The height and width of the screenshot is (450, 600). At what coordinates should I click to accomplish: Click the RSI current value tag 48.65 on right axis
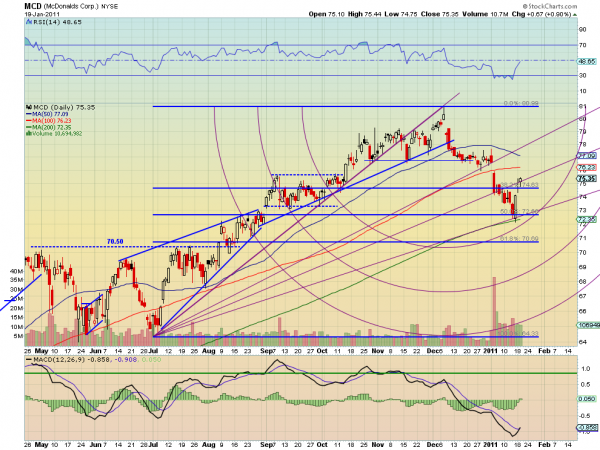[x=586, y=61]
